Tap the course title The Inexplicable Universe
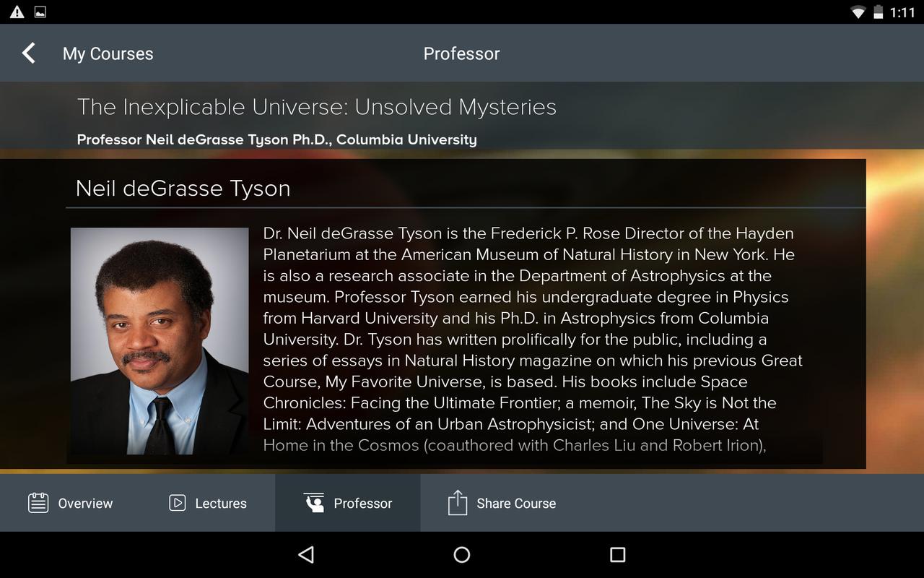Image resolution: width=924 pixels, height=578 pixels. [x=317, y=107]
